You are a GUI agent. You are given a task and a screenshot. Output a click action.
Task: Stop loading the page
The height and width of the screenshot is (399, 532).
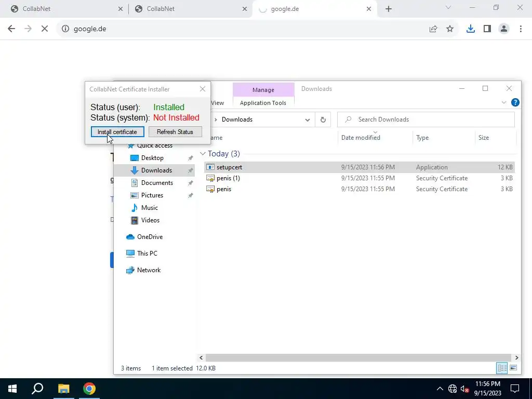[x=45, y=29]
